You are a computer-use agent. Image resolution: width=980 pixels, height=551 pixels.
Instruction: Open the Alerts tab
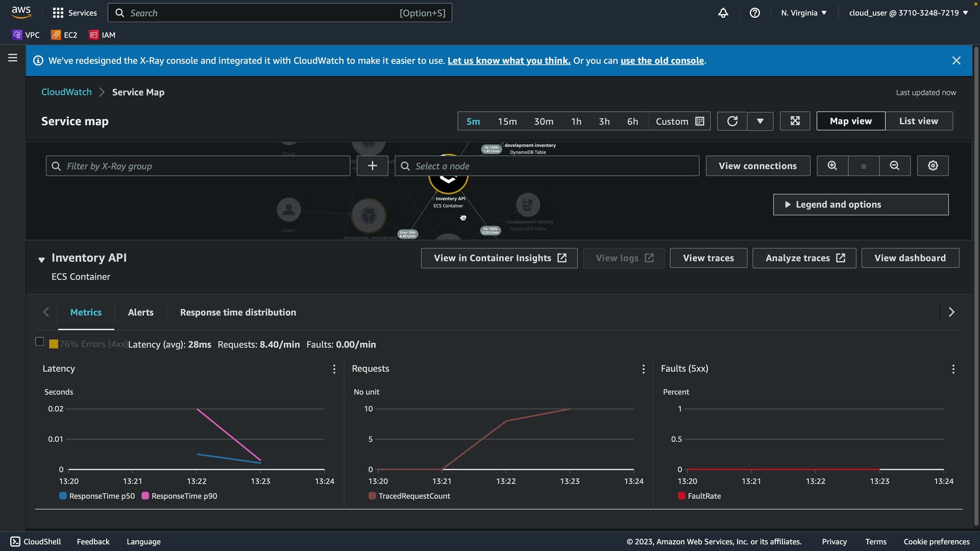point(140,312)
